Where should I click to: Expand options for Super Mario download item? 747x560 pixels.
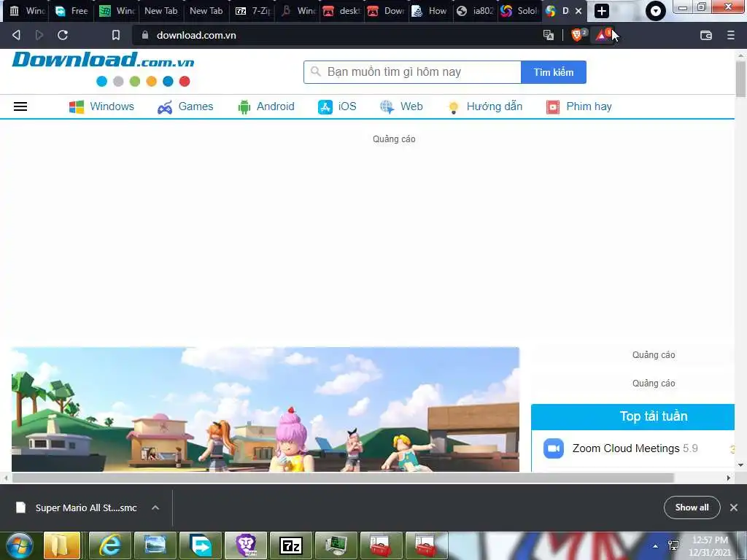click(x=155, y=507)
